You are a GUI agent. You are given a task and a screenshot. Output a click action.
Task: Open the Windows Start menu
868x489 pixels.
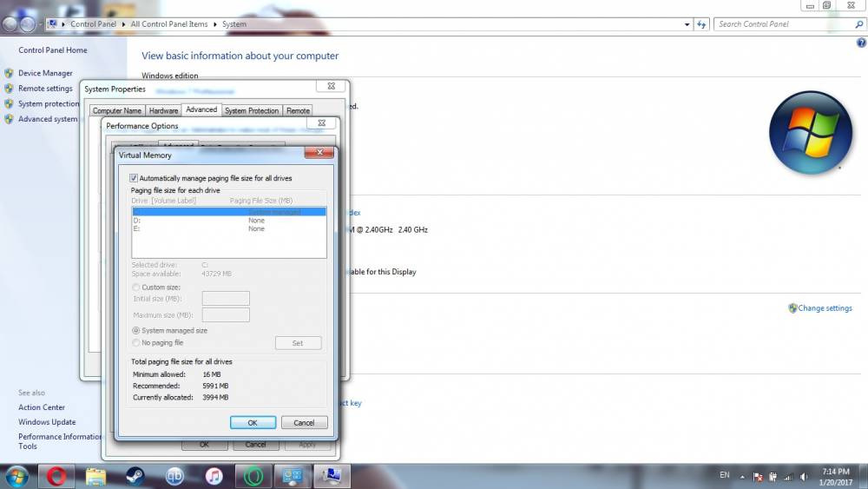[x=16, y=476]
